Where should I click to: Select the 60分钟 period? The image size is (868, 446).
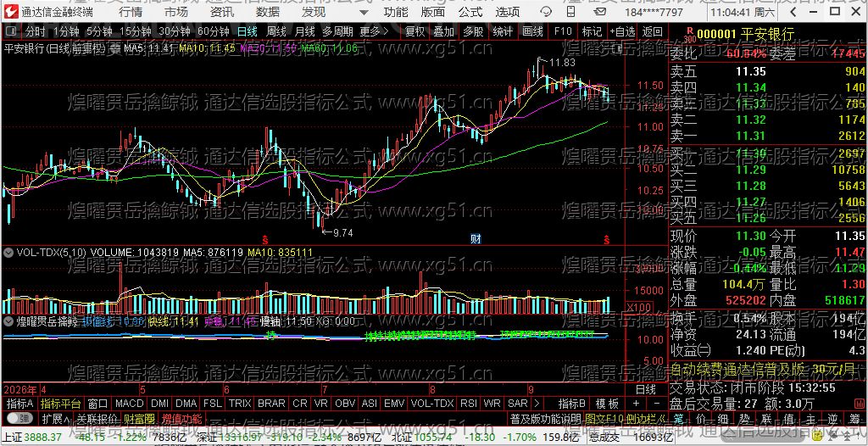point(213,31)
